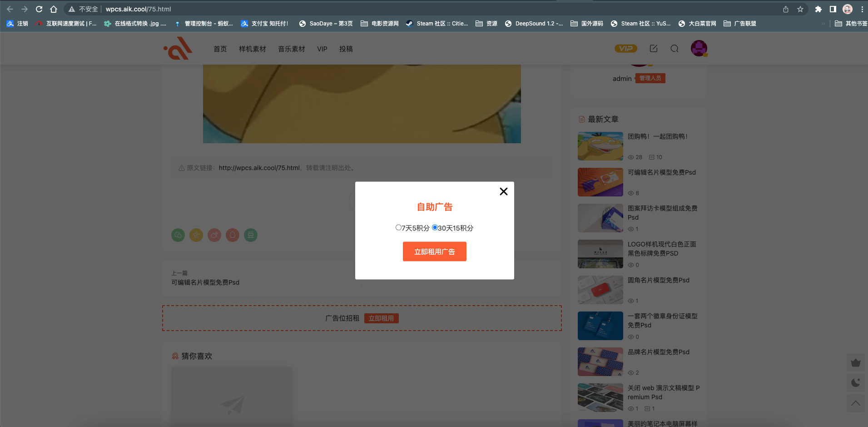The height and width of the screenshot is (427, 868).
Task: Open article LOGO样机现代白色正面黑色标牌免费PSD
Action: [x=662, y=249]
